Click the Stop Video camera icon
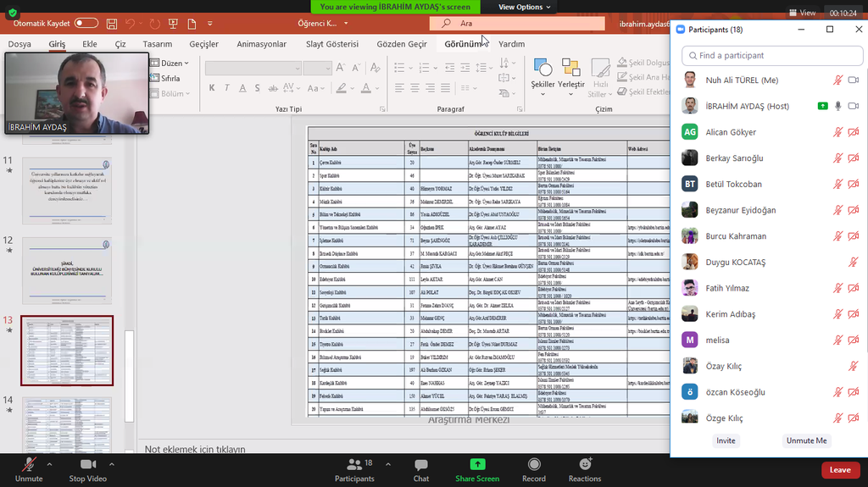Screen dimensions: 868x487 tap(88, 465)
